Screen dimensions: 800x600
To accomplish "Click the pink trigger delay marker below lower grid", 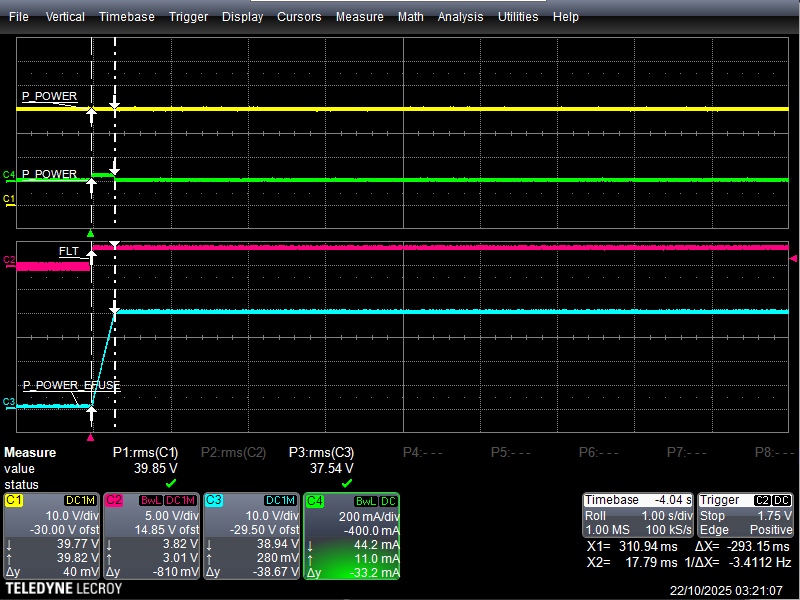I will coord(90,437).
